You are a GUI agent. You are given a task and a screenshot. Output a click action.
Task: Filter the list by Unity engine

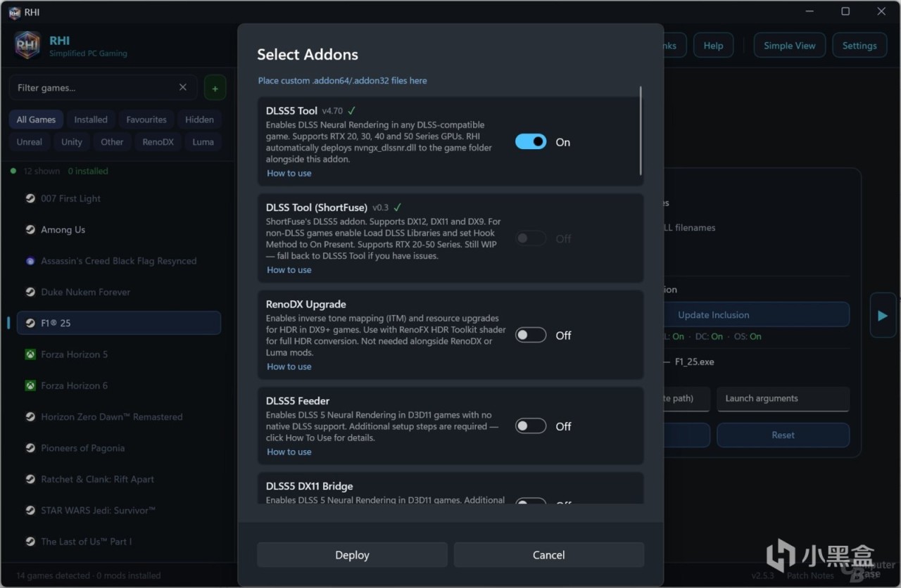pos(72,142)
